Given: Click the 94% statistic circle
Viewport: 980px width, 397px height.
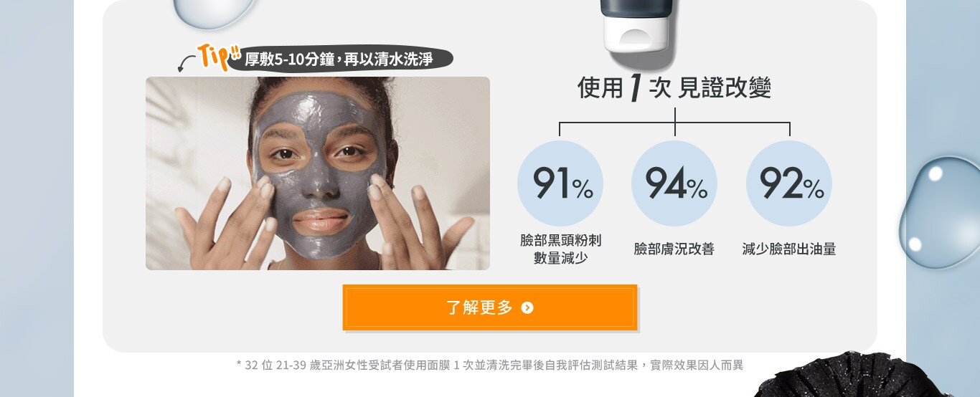Looking at the screenshot, I should click(674, 183).
